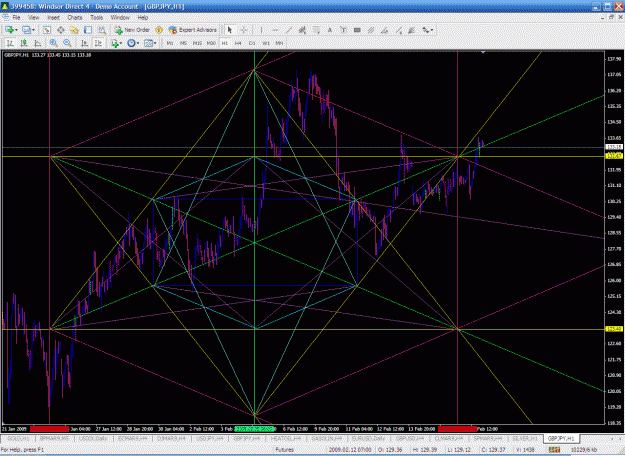Expand the Profiles dropdown arrow
This screenshot has height=456, width=625.
coord(33,30)
